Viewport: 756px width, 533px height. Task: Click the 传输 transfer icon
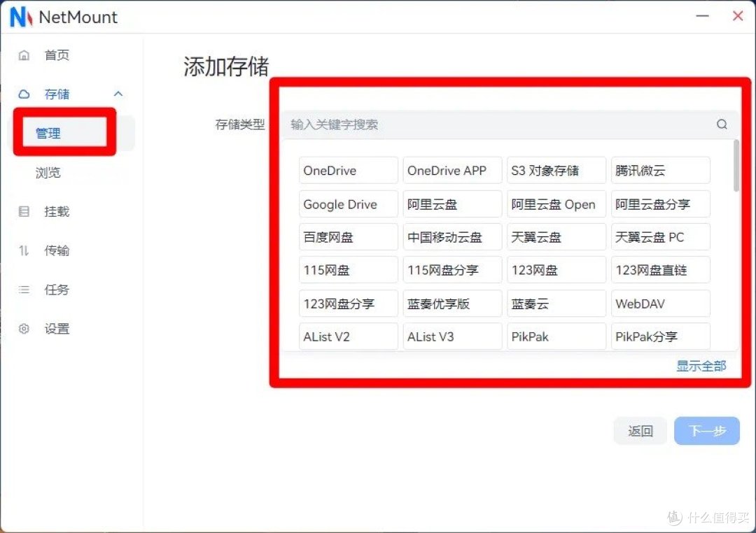pos(23,250)
